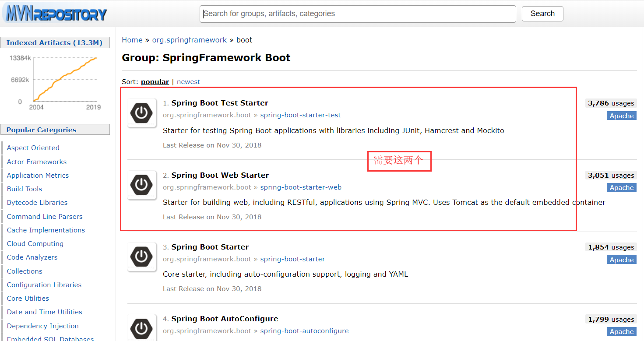Click description mentioning JUnit, Hamcrest and Mockito
This screenshot has height=341, width=644.
click(334, 130)
